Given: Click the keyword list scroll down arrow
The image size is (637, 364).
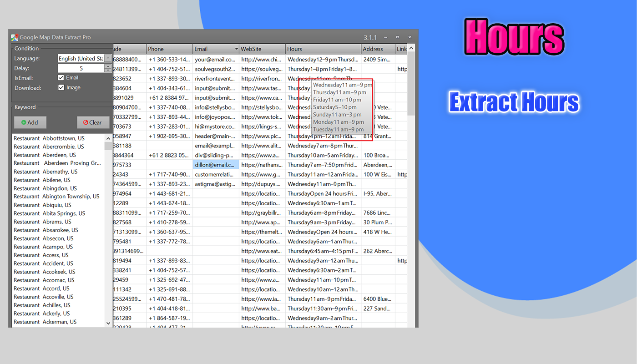Looking at the screenshot, I should tap(108, 323).
